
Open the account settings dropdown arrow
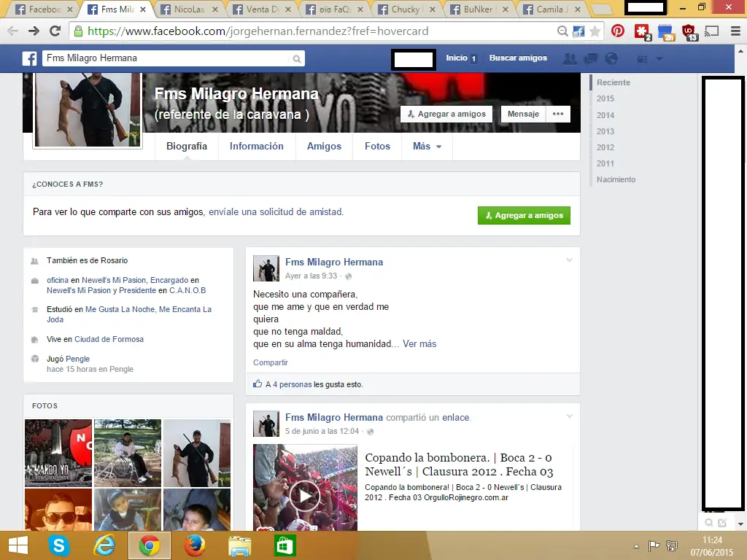[659, 59]
